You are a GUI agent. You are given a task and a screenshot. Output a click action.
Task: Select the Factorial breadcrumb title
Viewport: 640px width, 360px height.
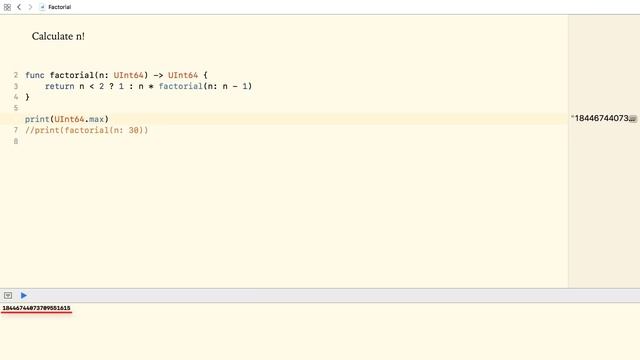pyautogui.click(x=60, y=7)
